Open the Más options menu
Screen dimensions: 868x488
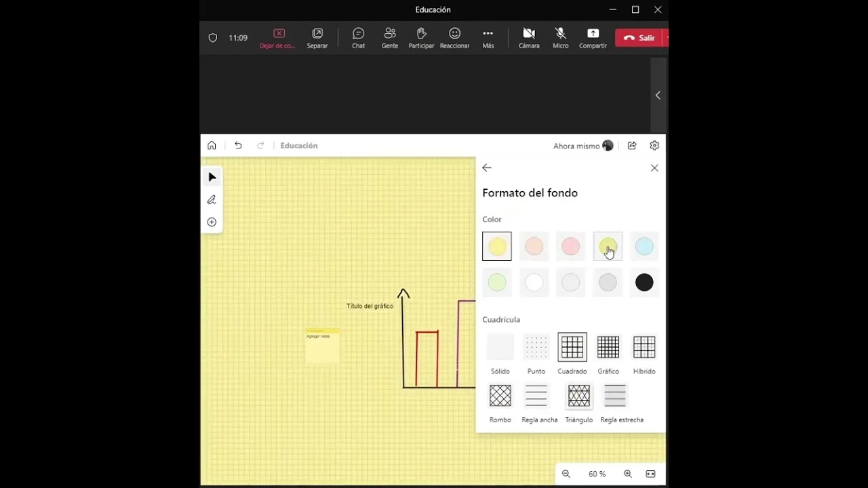488,38
